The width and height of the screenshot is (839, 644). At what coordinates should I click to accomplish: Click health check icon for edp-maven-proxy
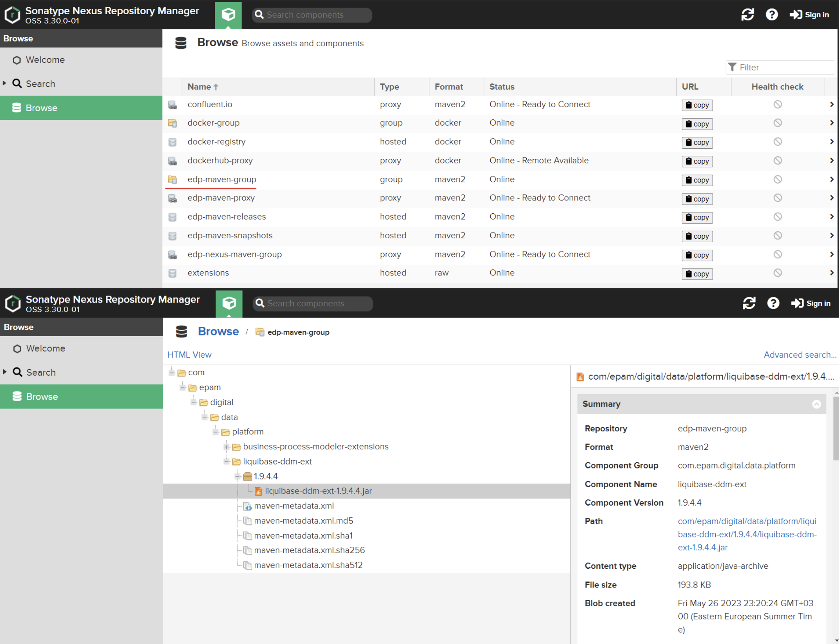pyautogui.click(x=777, y=198)
